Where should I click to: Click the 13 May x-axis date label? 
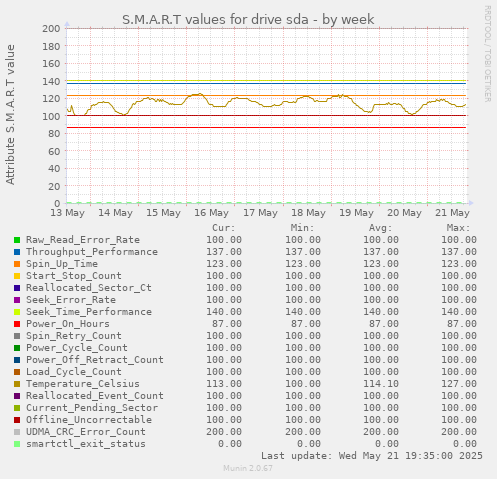coord(67,213)
